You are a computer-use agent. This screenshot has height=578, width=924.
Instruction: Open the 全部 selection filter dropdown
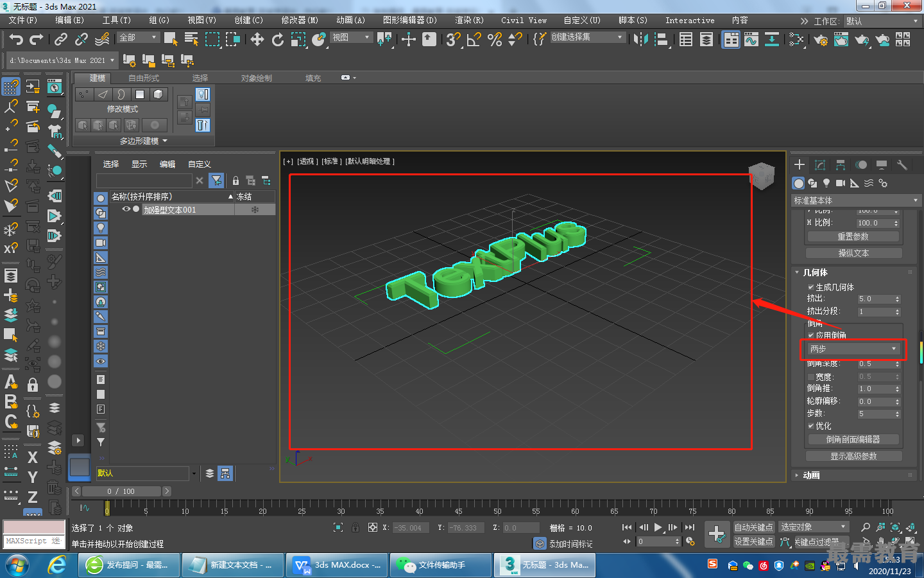tap(139, 37)
